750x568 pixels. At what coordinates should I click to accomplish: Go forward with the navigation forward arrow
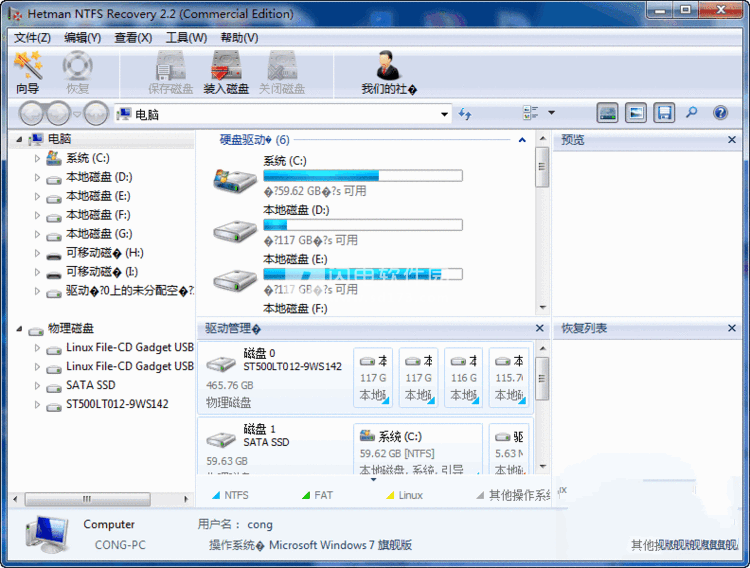click(x=58, y=114)
